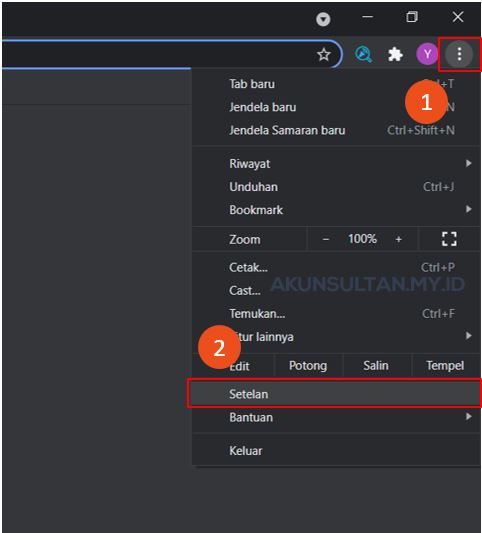Restore down the Chrome window
482x533 pixels.
pyautogui.click(x=412, y=17)
